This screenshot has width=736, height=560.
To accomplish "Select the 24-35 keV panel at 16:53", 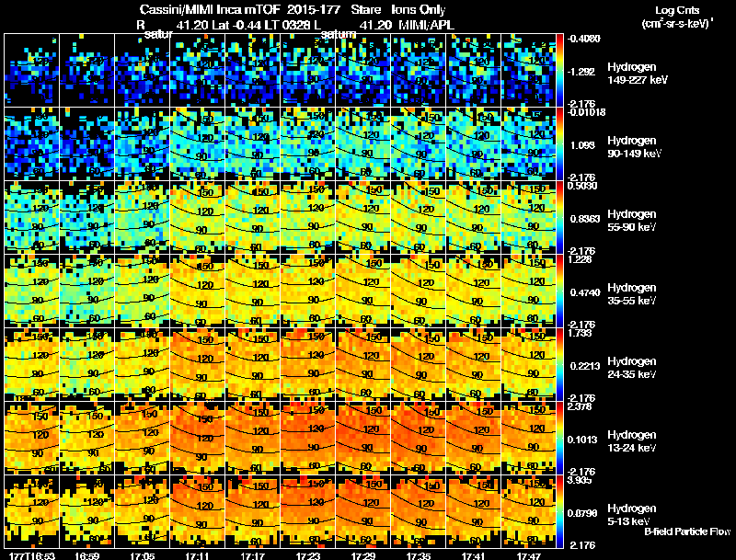I will [32, 364].
